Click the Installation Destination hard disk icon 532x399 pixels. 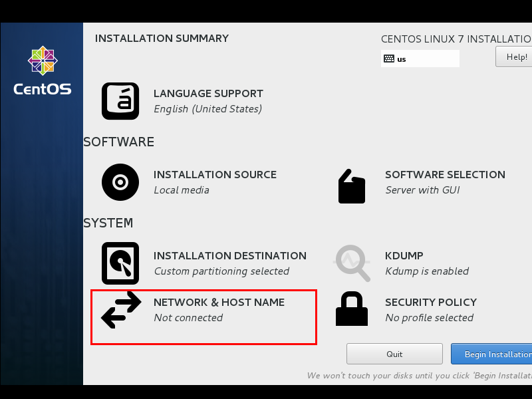[x=120, y=263]
